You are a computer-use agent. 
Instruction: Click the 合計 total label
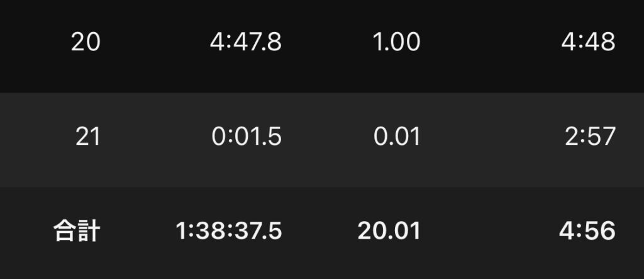click(x=75, y=231)
